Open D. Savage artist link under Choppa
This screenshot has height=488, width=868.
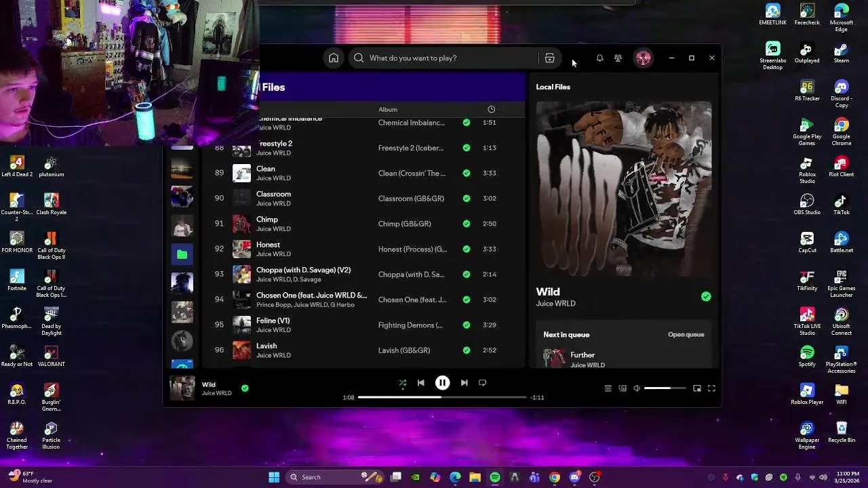tap(308, 279)
